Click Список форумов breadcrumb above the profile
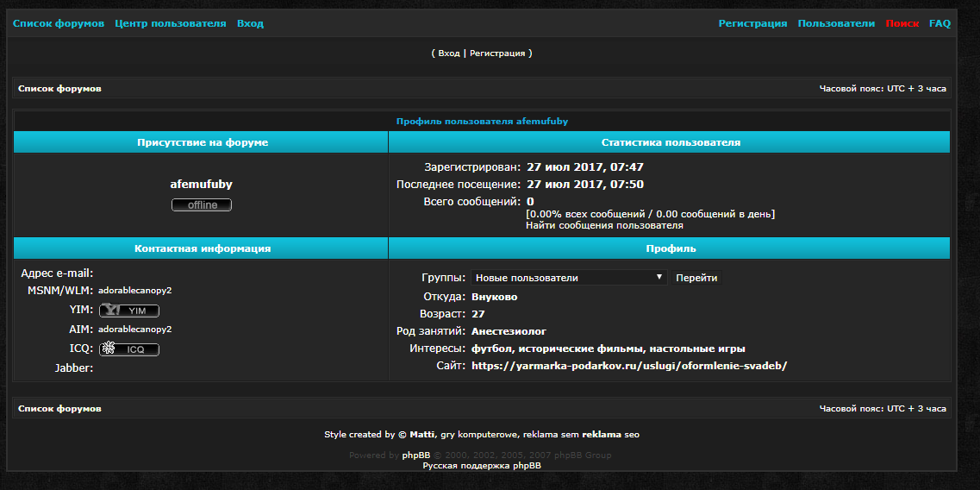The height and width of the screenshot is (490, 980). (x=60, y=89)
